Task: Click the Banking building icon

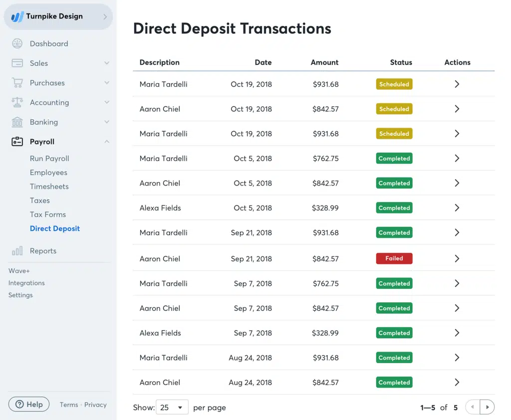Action: (17, 122)
